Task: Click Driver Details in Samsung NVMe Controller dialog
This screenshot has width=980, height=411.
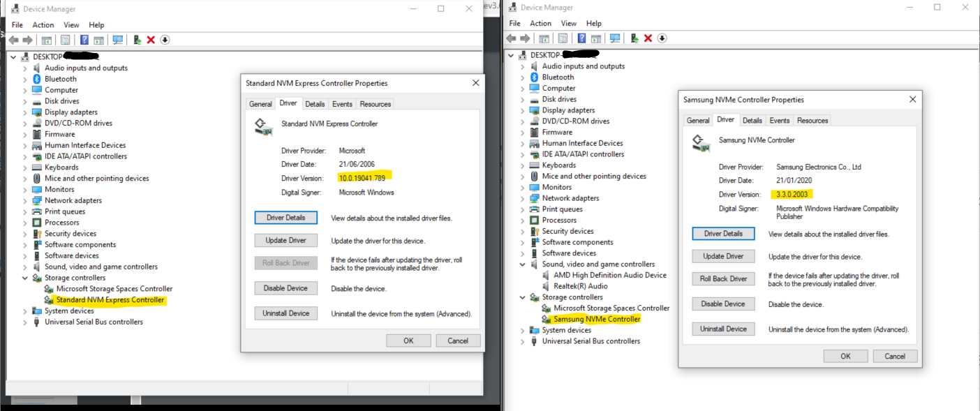Action: 724,234
